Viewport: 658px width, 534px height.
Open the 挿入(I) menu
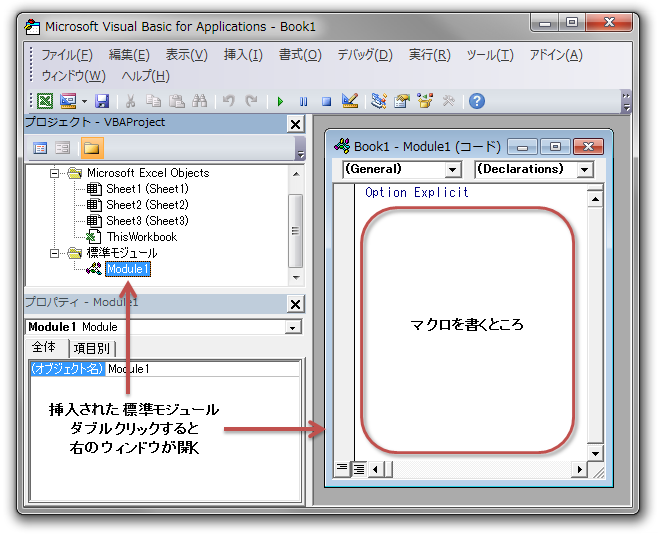[x=243, y=55]
